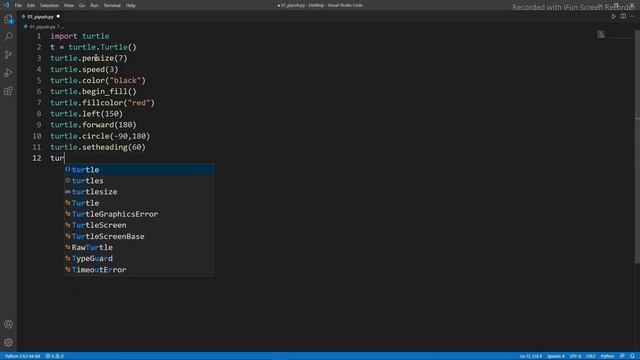This screenshot has height=360, width=640.
Task: Open the Source Control view
Action: click(8, 55)
